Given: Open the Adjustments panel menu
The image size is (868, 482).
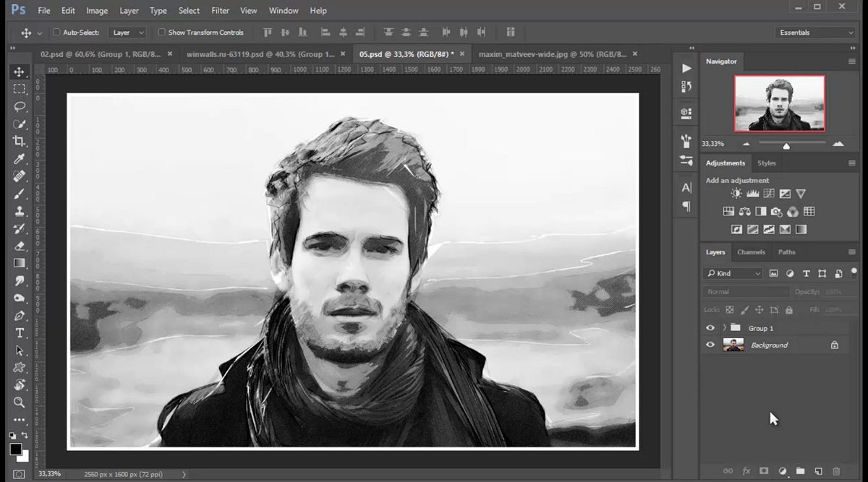Looking at the screenshot, I should click(852, 163).
